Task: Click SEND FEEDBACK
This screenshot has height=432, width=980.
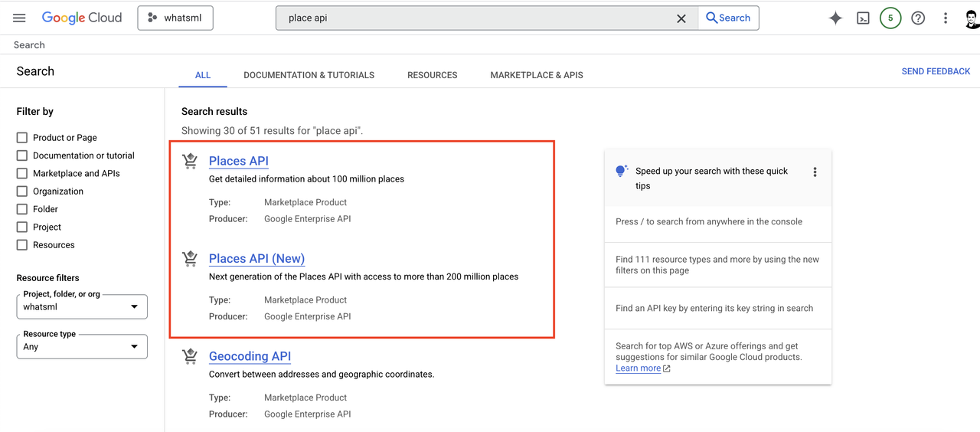Action: point(936,71)
